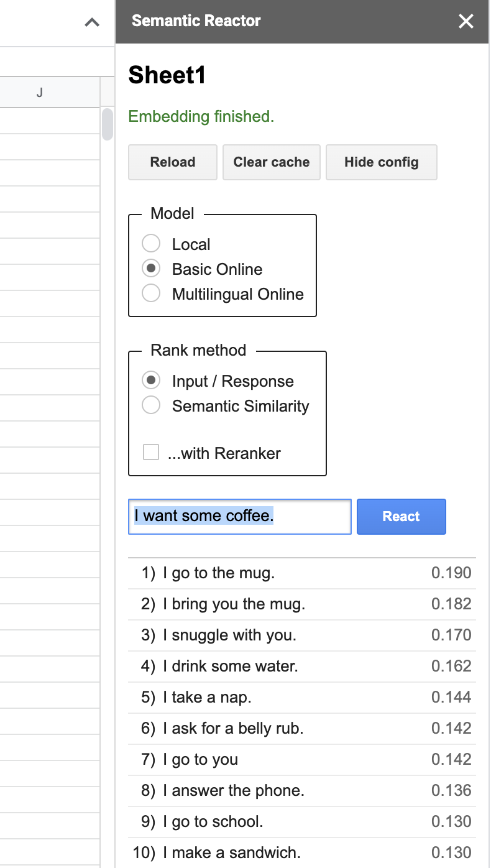Screen dimensions: 491x868
Task: Choose result "I drink some water."
Action: [231, 666]
